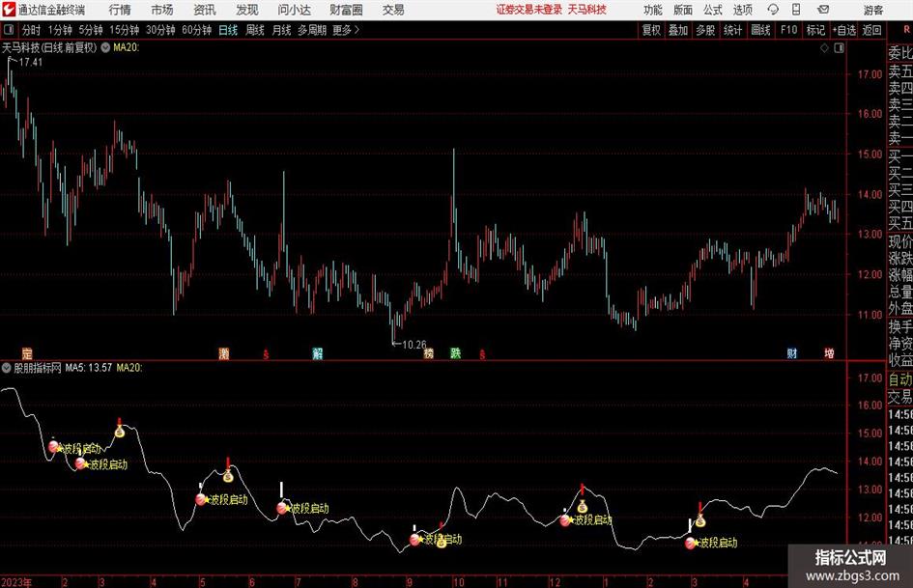Viewport: 913px width, 588px height.
Task: Click the 游客 guest account label
Action: click(x=873, y=10)
